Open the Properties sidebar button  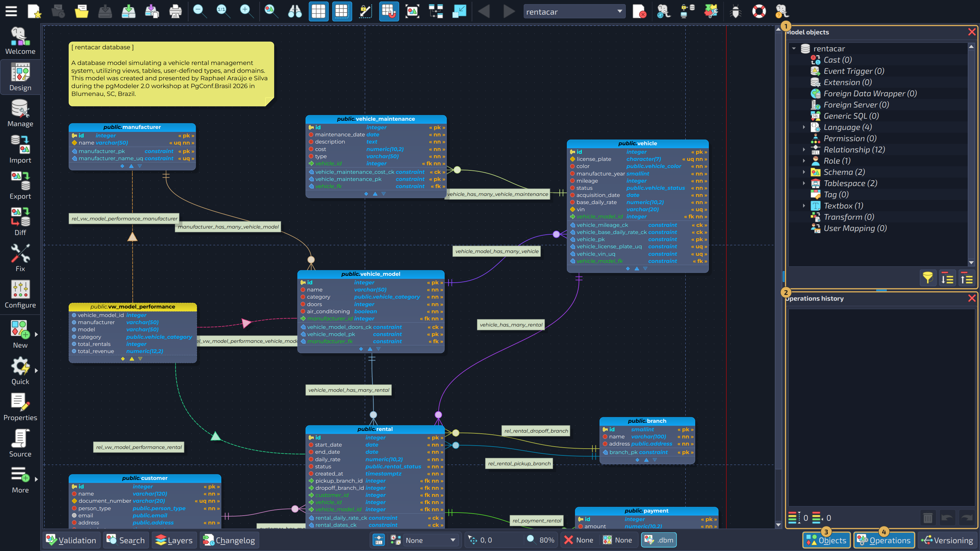point(20,407)
